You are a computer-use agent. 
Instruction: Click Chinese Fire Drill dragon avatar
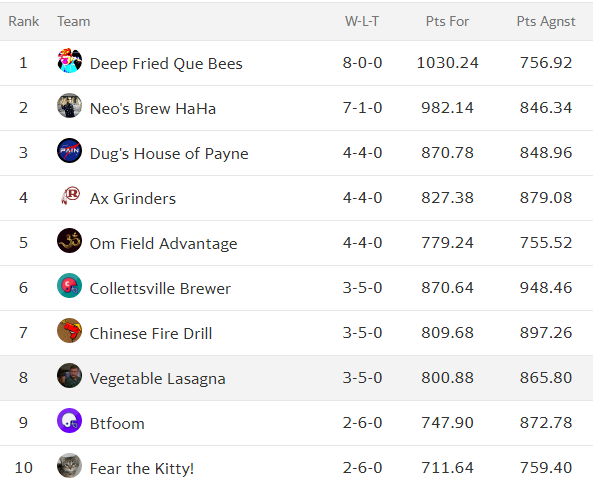pos(70,330)
